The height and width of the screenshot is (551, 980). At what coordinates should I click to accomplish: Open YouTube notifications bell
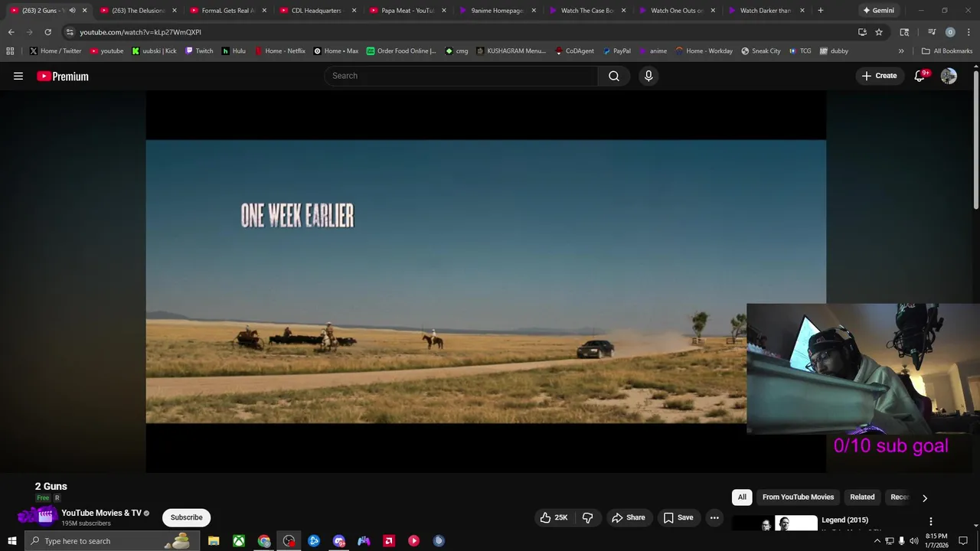920,76
